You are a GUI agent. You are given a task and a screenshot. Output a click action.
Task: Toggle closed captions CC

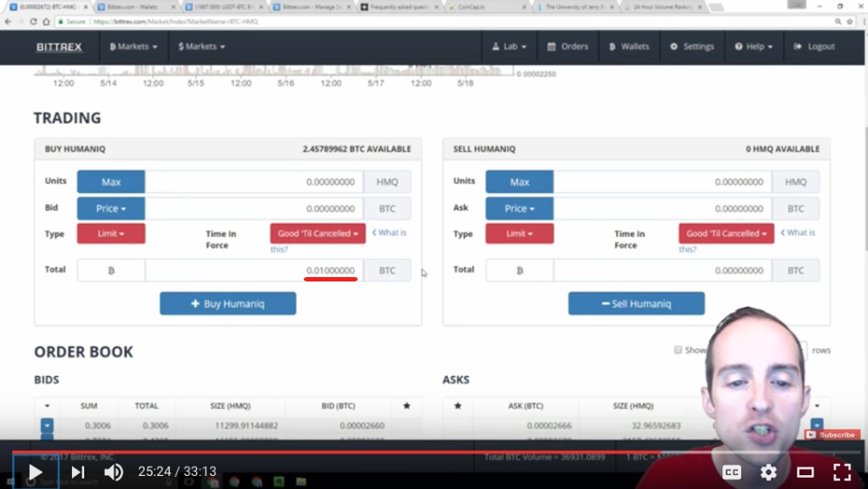[x=731, y=472]
